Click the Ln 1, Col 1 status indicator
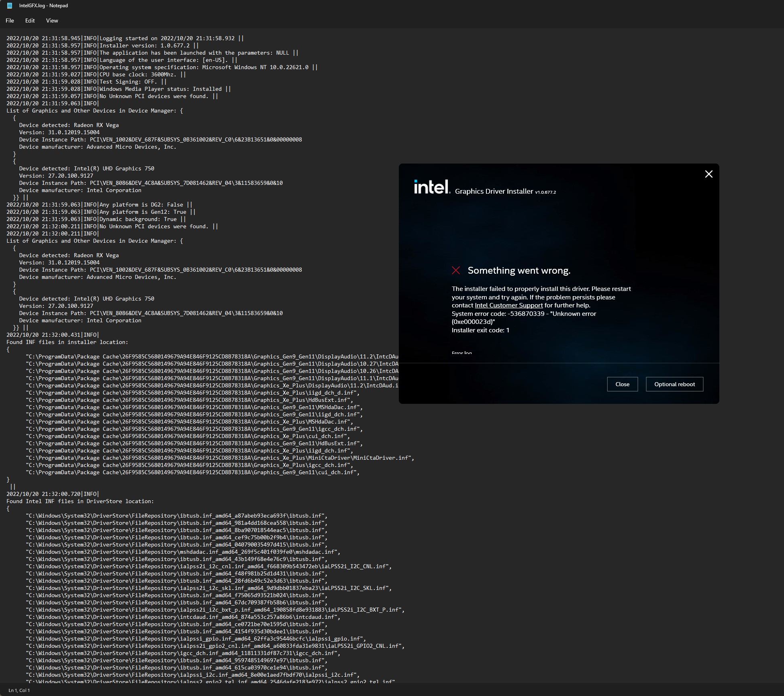The width and height of the screenshot is (784, 696). 19,690
